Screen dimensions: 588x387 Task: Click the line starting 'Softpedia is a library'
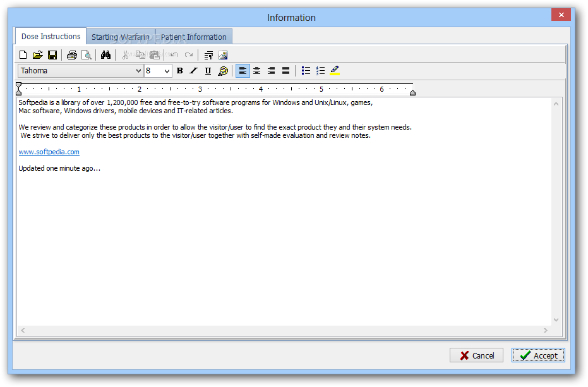point(195,102)
